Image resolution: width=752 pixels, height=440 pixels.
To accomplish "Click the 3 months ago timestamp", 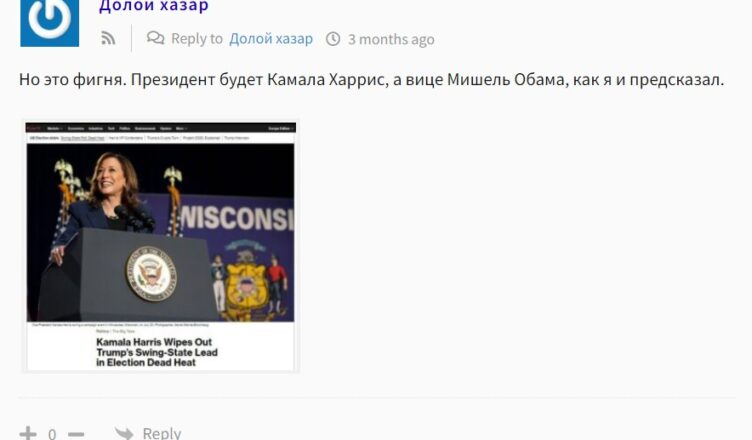I will pos(391,39).
